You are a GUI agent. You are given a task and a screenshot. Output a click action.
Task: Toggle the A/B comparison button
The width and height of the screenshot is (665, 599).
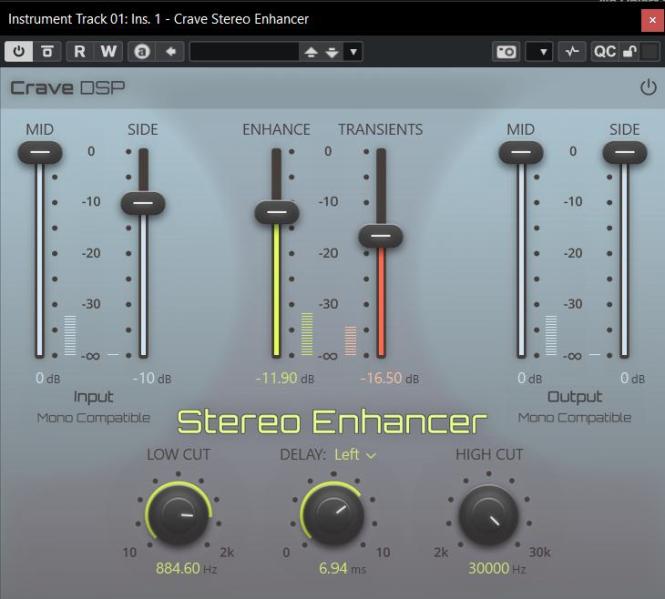[142, 52]
